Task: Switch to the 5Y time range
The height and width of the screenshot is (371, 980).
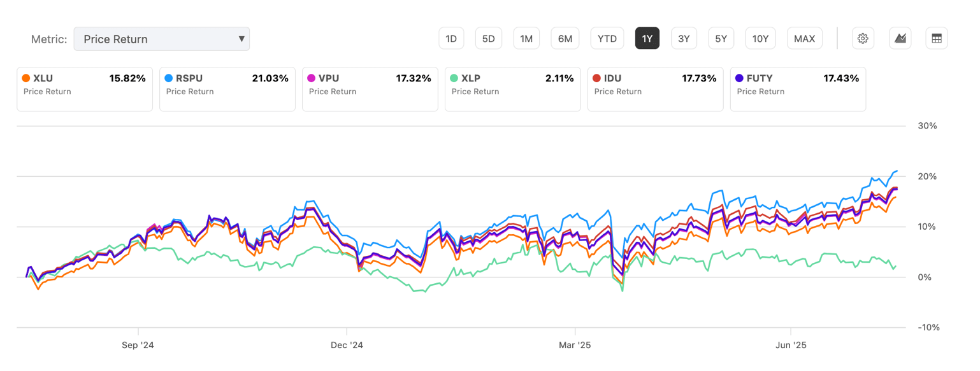Action: 721,39
